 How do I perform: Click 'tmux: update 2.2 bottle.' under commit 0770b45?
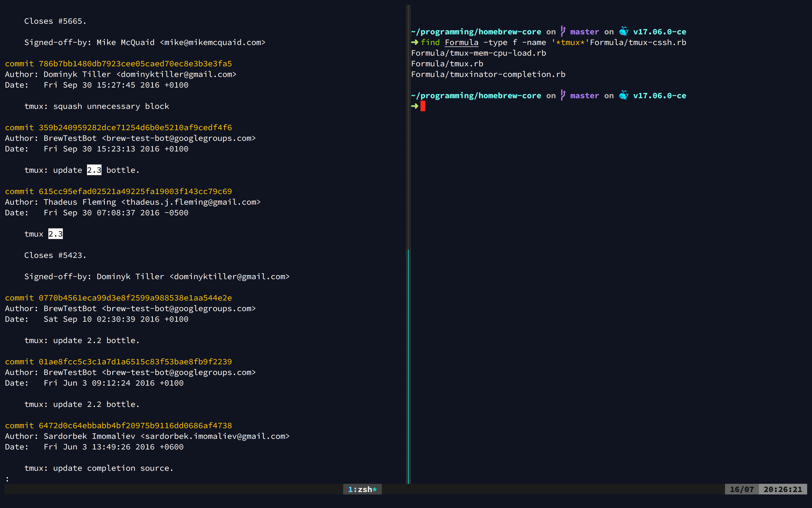[82, 340]
